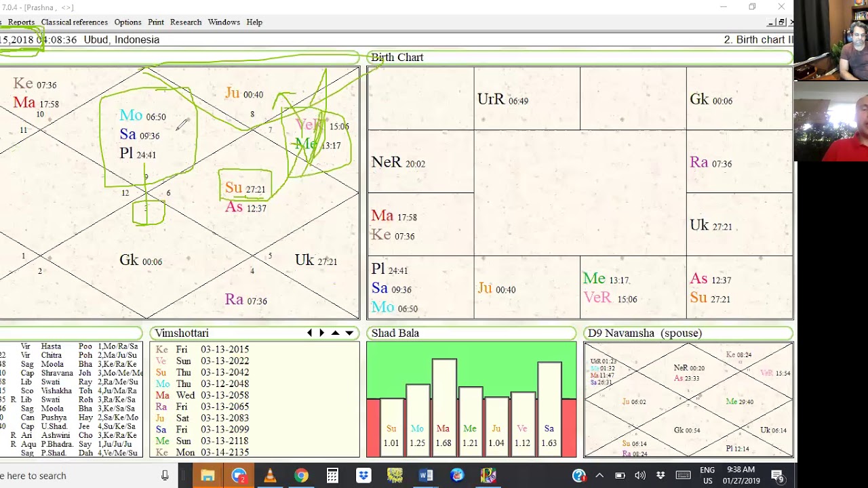
Task: Click Ra 07:36 in the South Indian chart
Action: tap(711, 163)
